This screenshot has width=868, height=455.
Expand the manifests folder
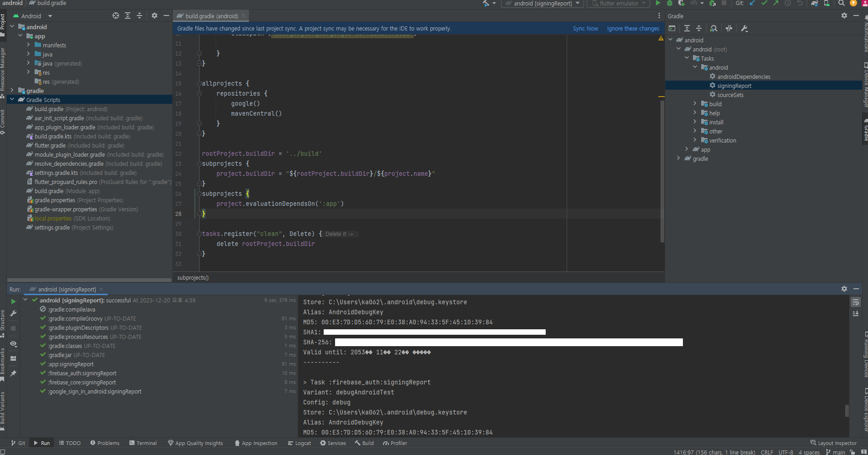pyautogui.click(x=28, y=45)
